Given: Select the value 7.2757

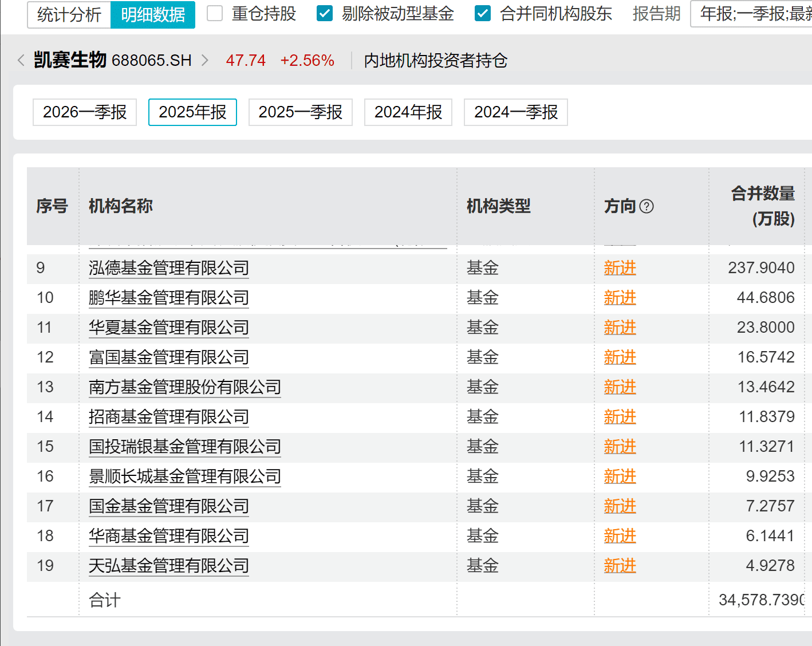Looking at the screenshot, I should click(770, 506).
